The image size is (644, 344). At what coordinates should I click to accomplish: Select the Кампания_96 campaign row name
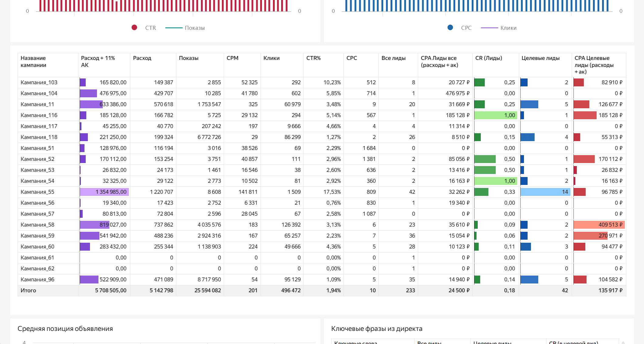(x=37, y=280)
